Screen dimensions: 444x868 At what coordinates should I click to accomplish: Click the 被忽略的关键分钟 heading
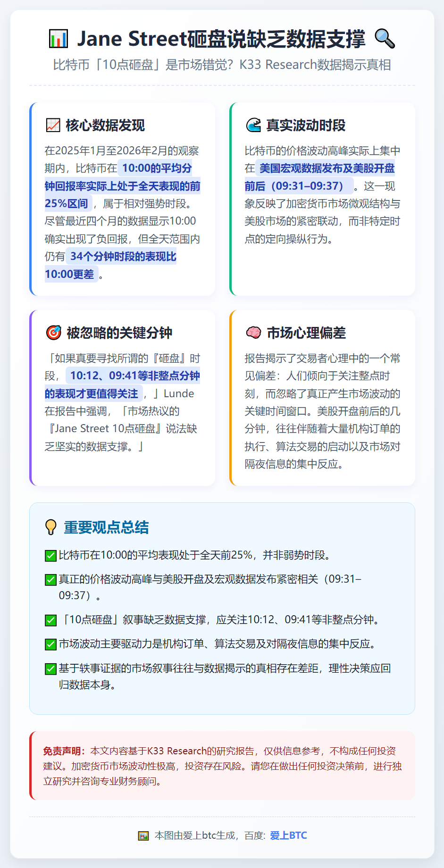tap(119, 333)
